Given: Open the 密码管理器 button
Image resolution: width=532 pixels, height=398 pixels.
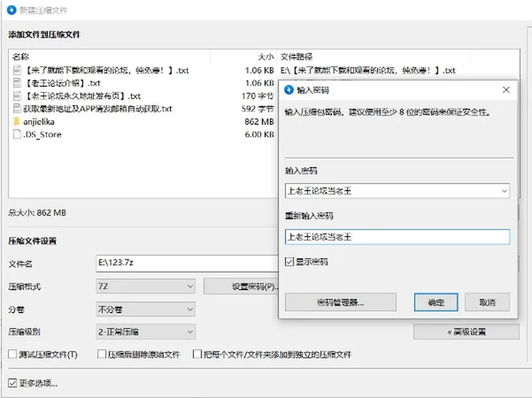Looking at the screenshot, I should click(341, 302).
